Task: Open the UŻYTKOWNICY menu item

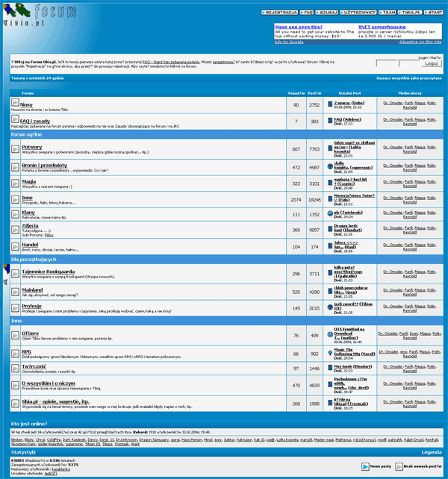Action: (x=358, y=13)
